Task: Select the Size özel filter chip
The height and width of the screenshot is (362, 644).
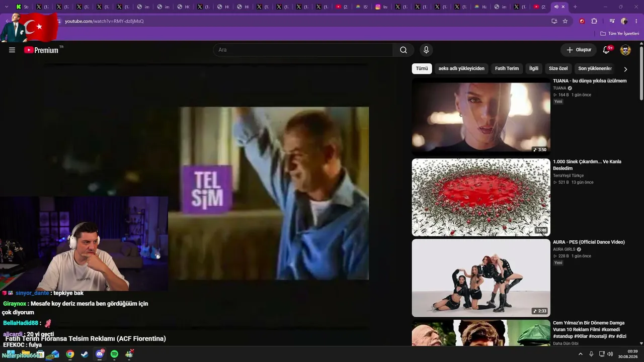Action: (x=558, y=68)
